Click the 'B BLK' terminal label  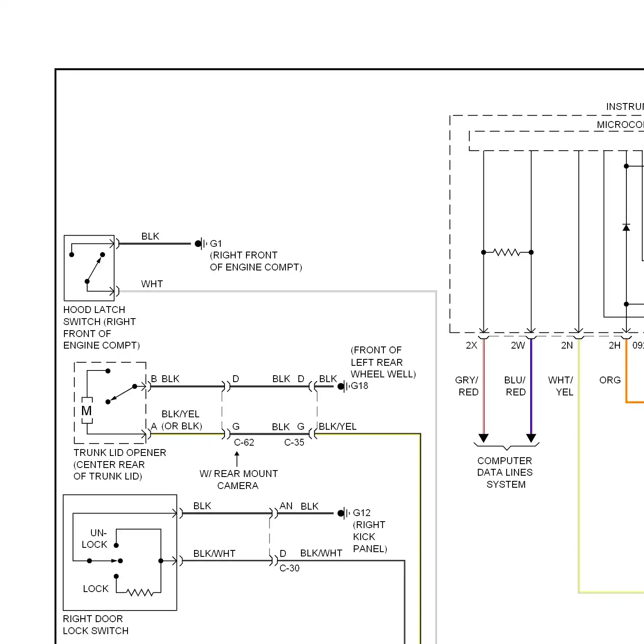pyautogui.click(x=165, y=379)
